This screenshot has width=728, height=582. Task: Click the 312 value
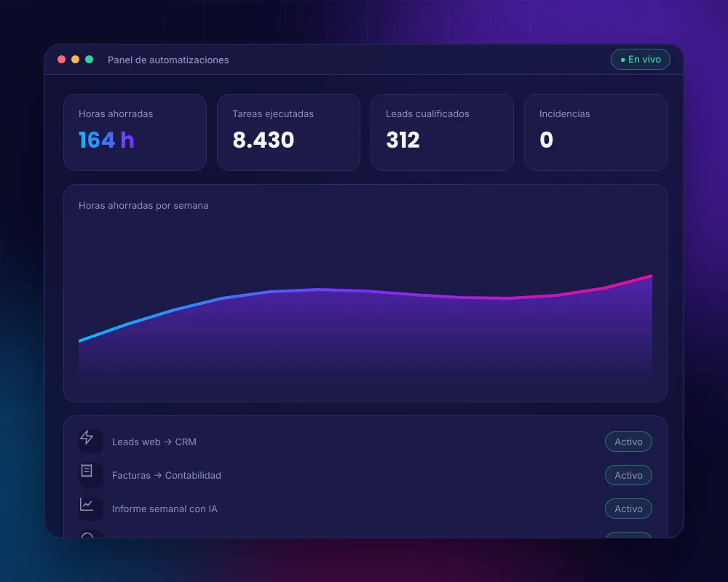tap(403, 140)
